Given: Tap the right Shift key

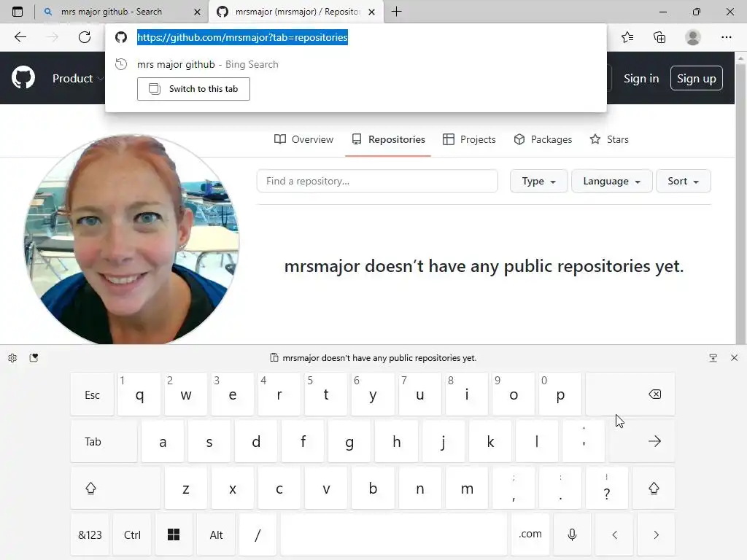Looking at the screenshot, I should [654, 488].
